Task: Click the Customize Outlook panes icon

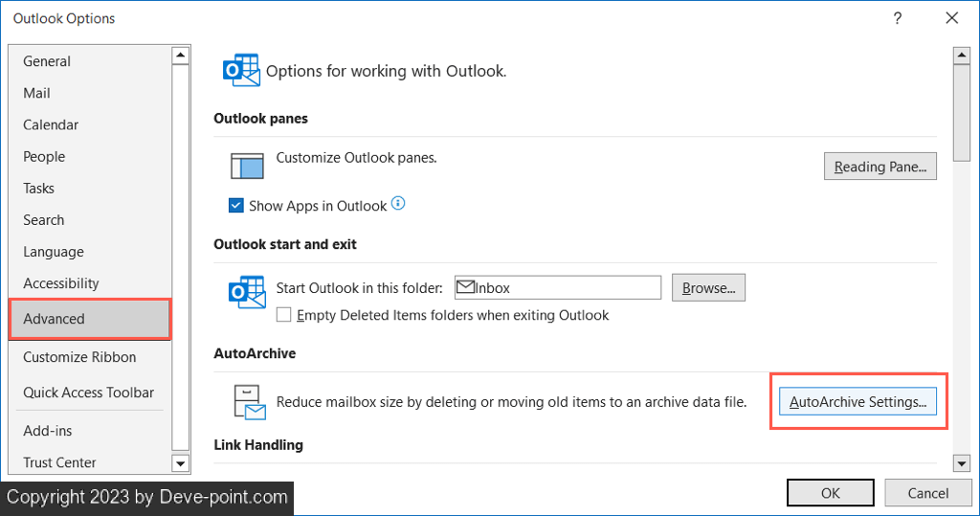Action: [x=247, y=166]
